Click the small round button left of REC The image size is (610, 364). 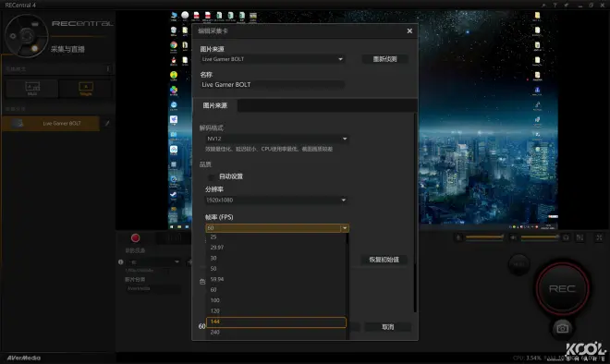tap(519, 264)
